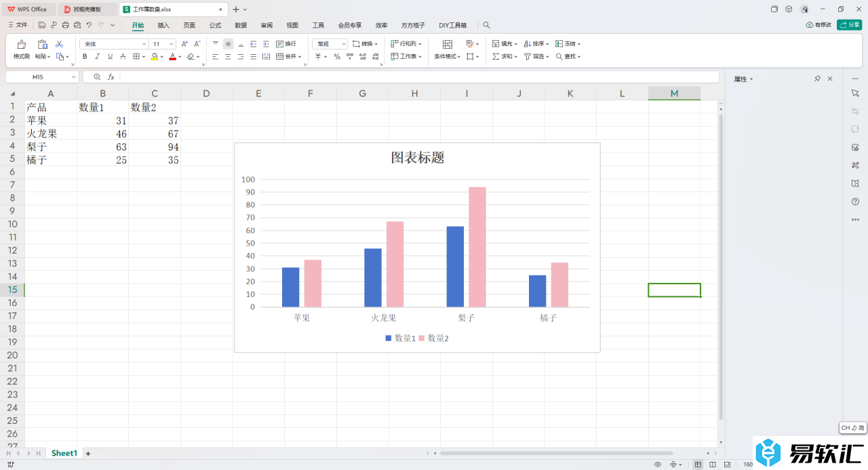Toggle horizontal center alignment

pos(228,57)
